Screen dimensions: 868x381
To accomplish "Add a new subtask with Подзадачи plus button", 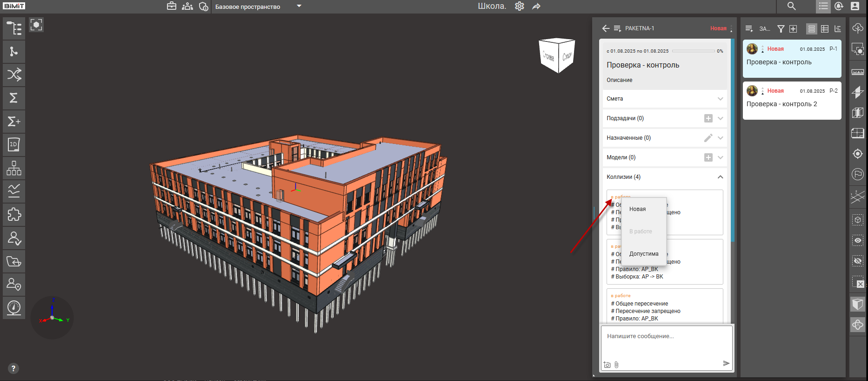I will (x=708, y=118).
